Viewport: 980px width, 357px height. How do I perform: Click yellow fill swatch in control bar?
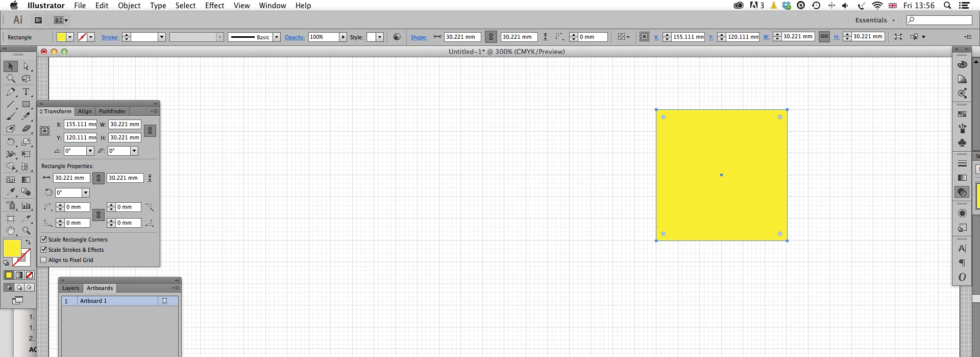tap(61, 37)
